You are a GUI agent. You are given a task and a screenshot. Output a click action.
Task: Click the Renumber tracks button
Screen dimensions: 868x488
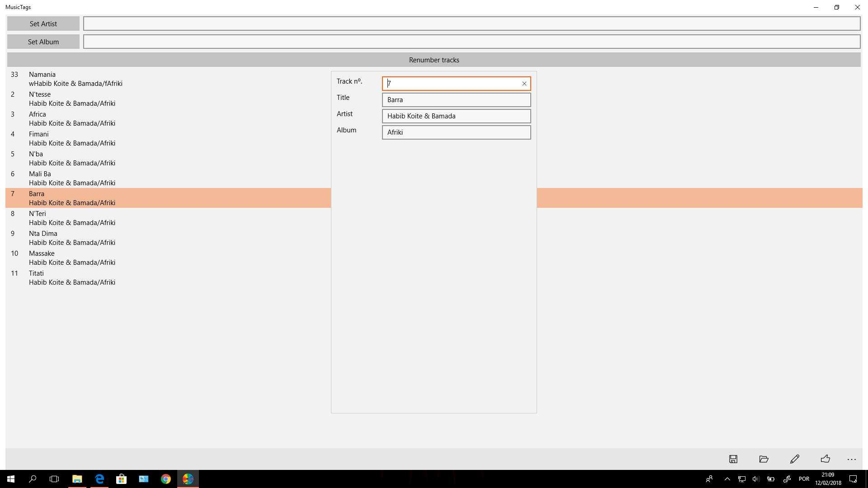point(434,60)
